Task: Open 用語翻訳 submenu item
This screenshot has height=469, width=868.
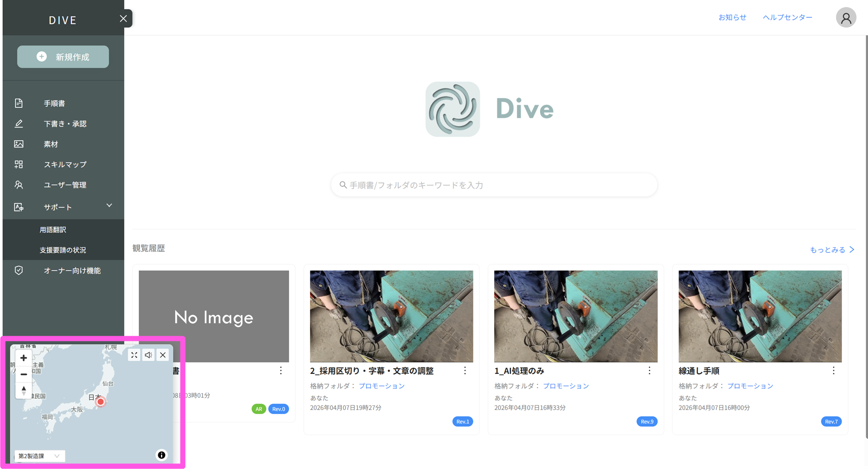Action: click(53, 230)
